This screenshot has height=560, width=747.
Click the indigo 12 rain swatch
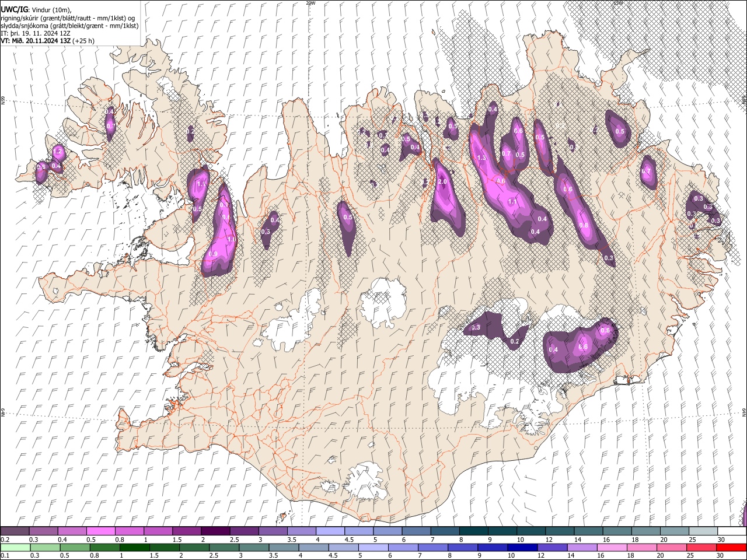pos(551,547)
